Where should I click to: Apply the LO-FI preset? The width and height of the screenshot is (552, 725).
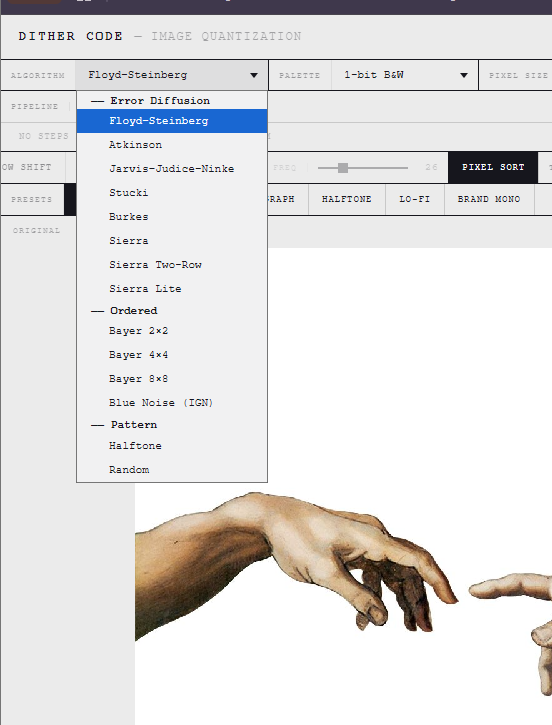tap(415, 199)
